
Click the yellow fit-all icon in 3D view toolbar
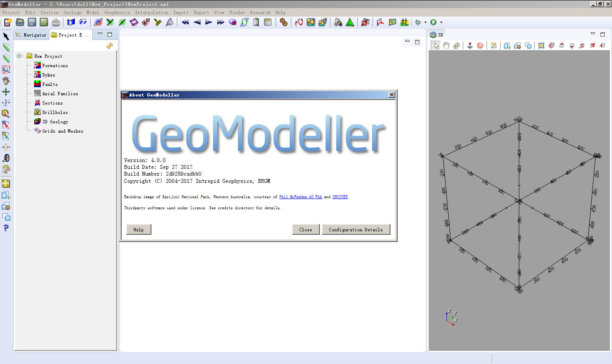[541, 45]
